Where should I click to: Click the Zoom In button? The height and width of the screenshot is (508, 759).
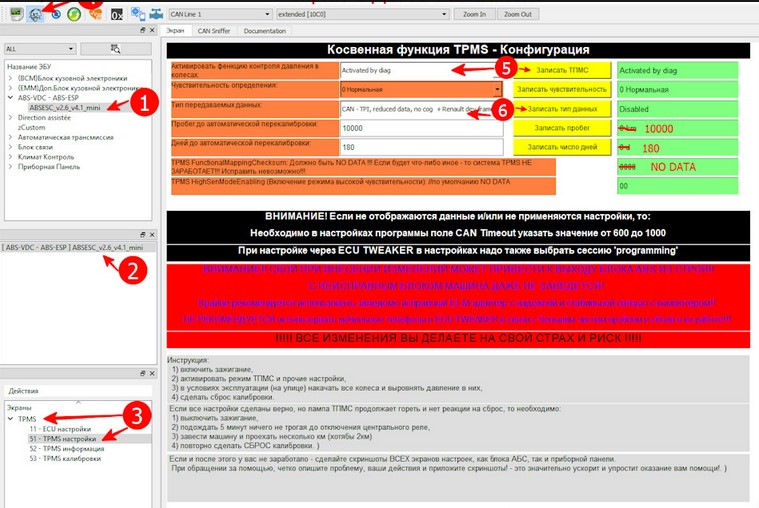(x=475, y=15)
